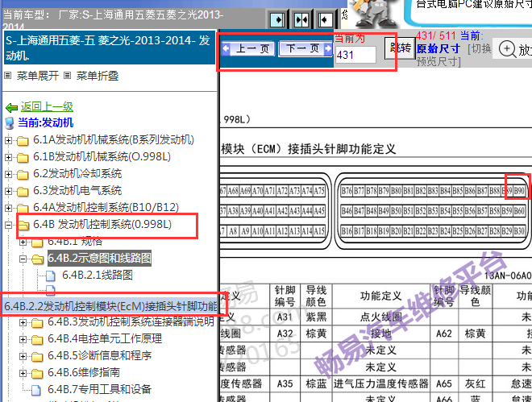Collapse 6.4B 发动机控制系统(0.998L) node
This screenshot has width=532, height=402.
click(x=9, y=225)
